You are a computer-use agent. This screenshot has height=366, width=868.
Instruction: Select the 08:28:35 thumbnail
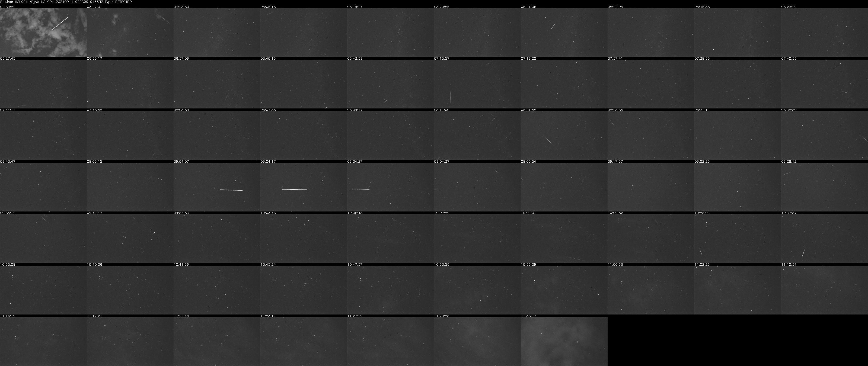[651, 135]
